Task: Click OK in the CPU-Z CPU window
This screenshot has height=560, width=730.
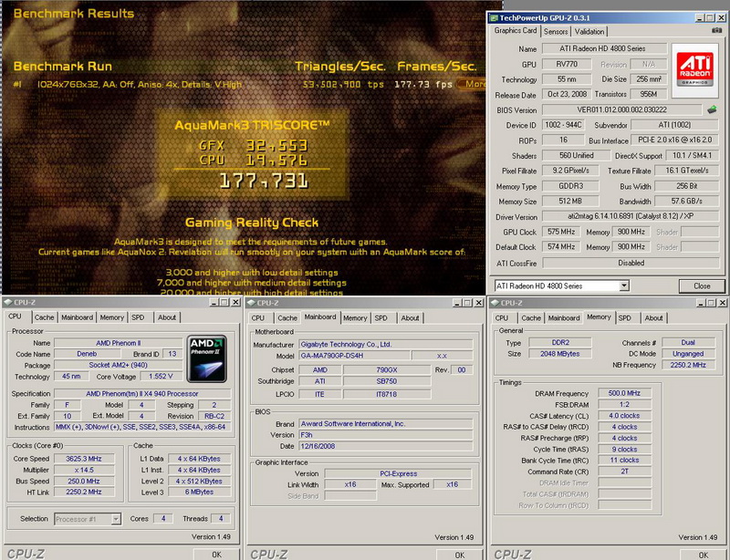Action: (216, 555)
